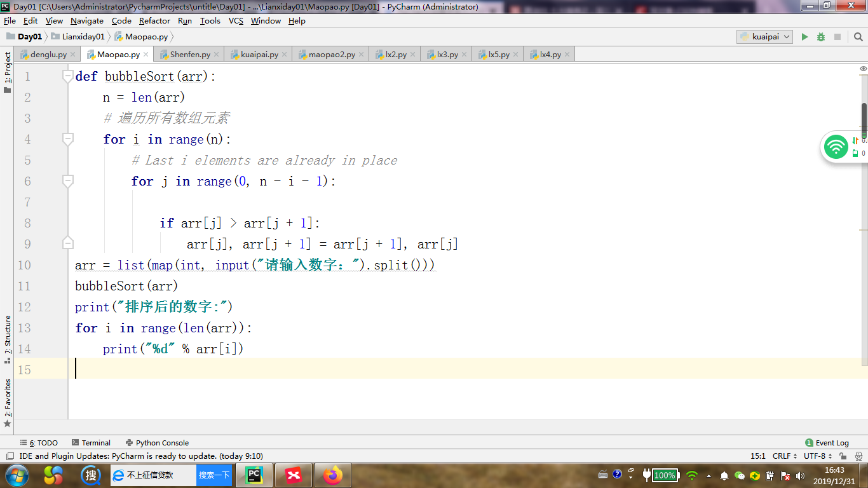868x488 pixels.
Task: Toggle the read-only lock icon
Action: pyautogui.click(x=843, y=456)
